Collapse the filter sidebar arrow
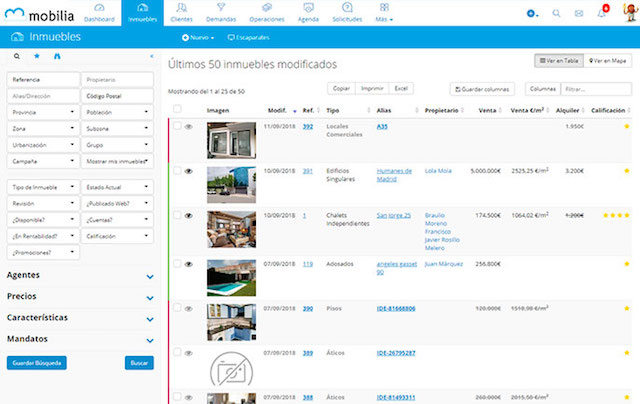This screenshot has height=404, width=640. coord(151,56)
